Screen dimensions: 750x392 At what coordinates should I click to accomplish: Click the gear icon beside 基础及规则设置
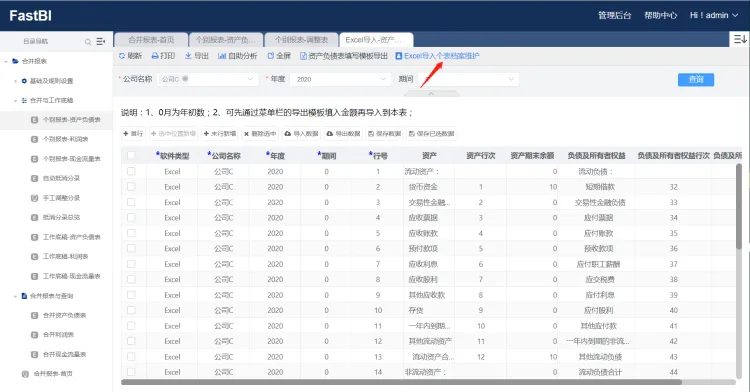24,81
